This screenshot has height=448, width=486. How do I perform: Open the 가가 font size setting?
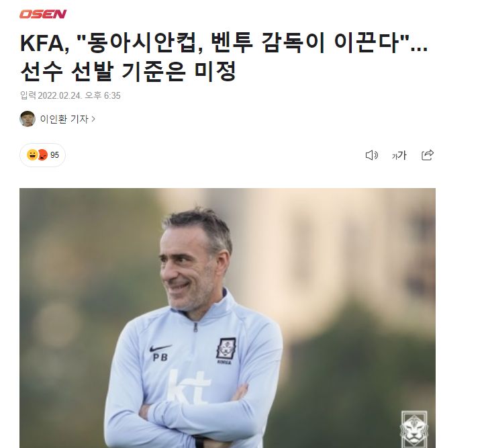(x=399, y=155)
